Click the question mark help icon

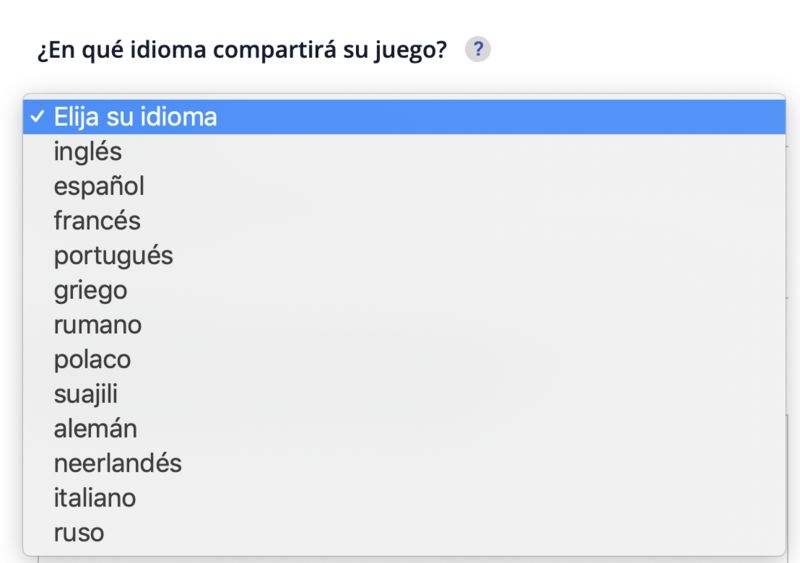(478, 50)
